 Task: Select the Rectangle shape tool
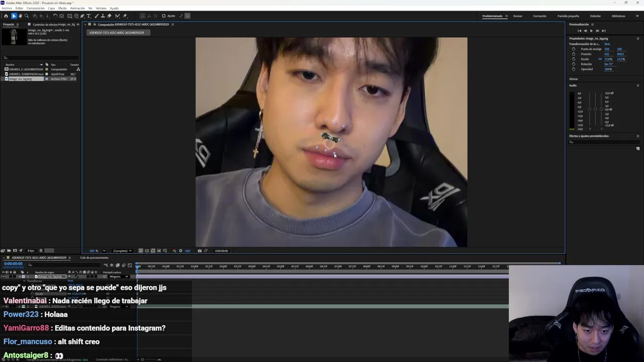coord(69,16)
